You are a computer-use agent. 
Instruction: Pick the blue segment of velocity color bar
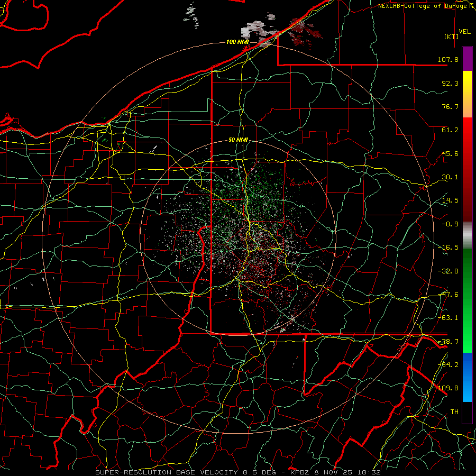[467, 377]
